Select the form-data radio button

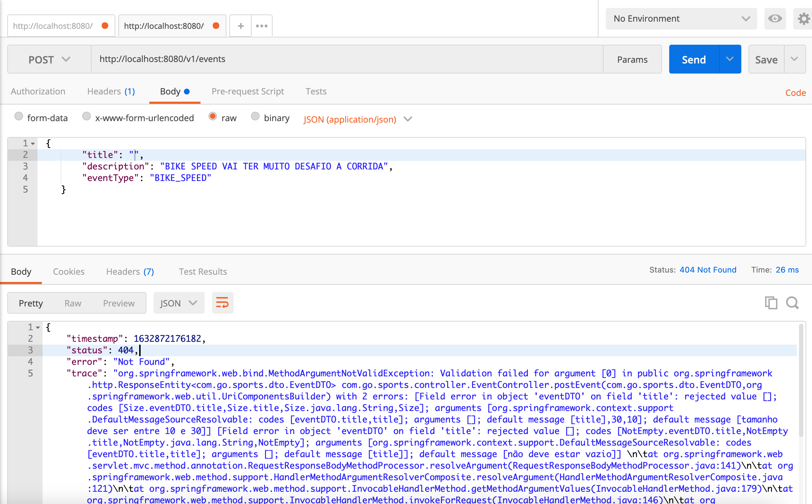tap(19, 117)
